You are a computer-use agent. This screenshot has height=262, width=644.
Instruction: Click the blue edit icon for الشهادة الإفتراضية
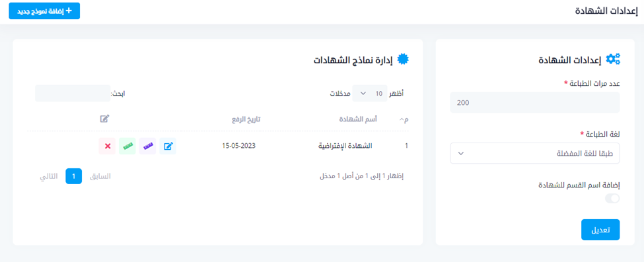click(168, 147)
